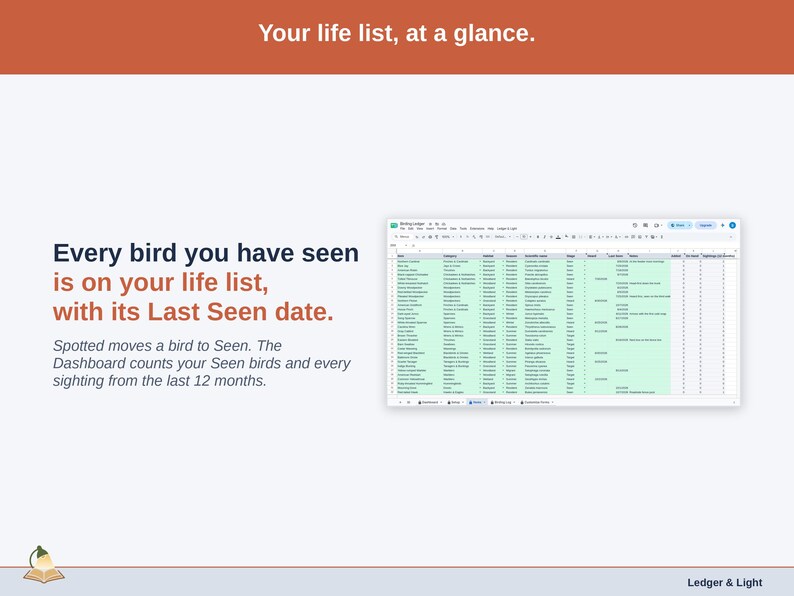This screenshot has width=794, height=596.
Task: Click the Meet camera icon
Action: [656, 225]
